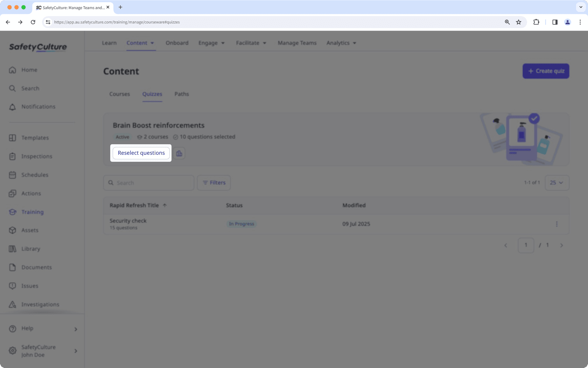588x368 pixels.
Task: Switch to the Paths tab
Action: (x=182, y=94)
